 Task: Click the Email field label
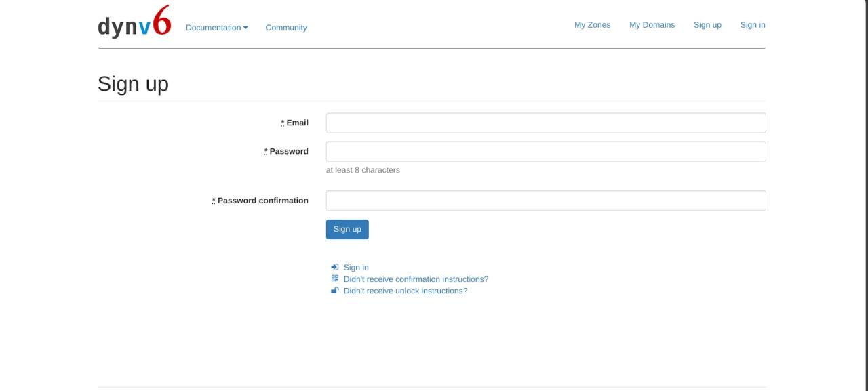[295, 123]
